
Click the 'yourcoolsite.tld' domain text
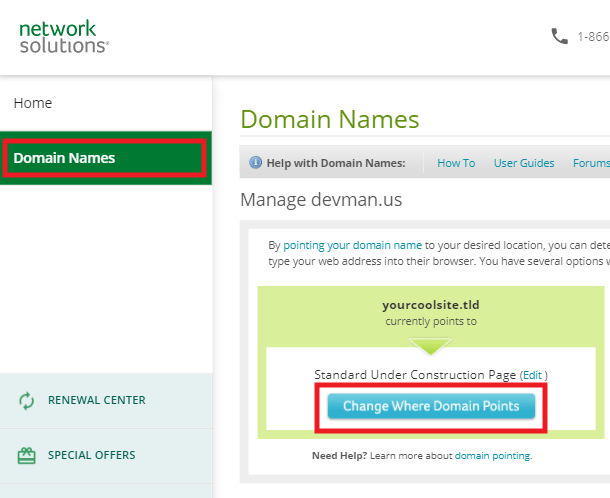tap(431, 305)
